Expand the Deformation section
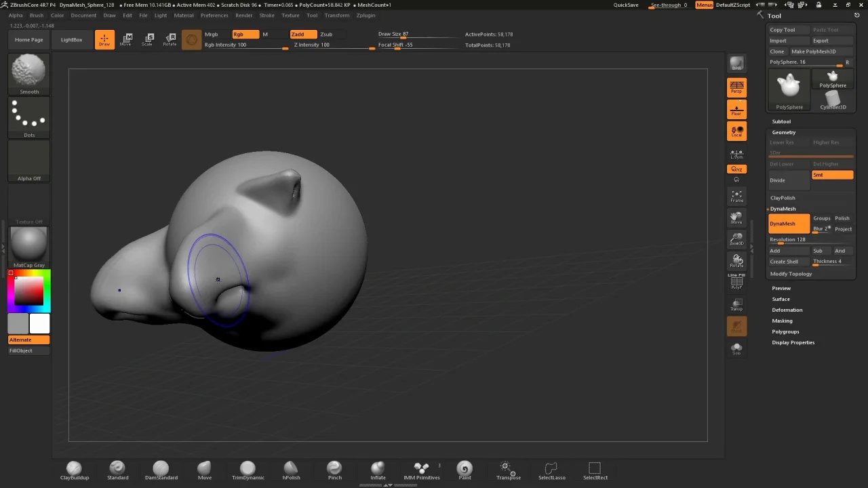 click(787, 310)
